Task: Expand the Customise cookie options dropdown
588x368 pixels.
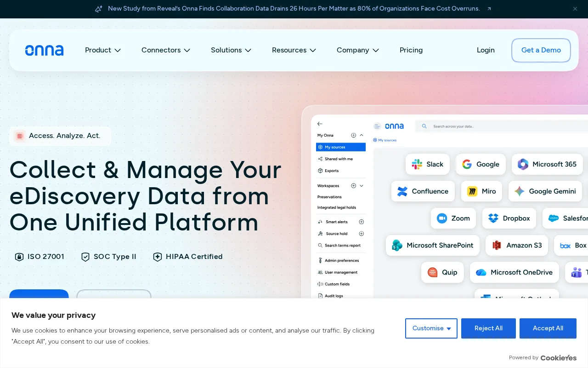Action: (x=431, y=328)
